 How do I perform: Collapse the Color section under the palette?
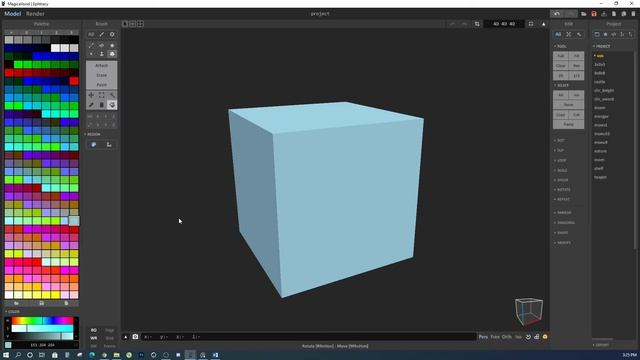(12, 311)
